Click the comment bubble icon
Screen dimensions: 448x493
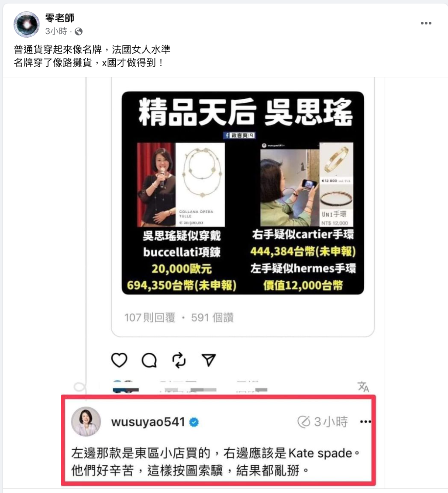pos(149,360)
